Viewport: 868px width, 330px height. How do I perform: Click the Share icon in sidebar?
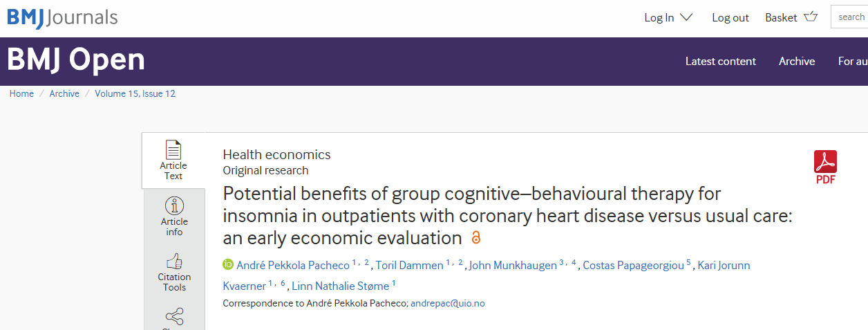[x=174, y=318]
